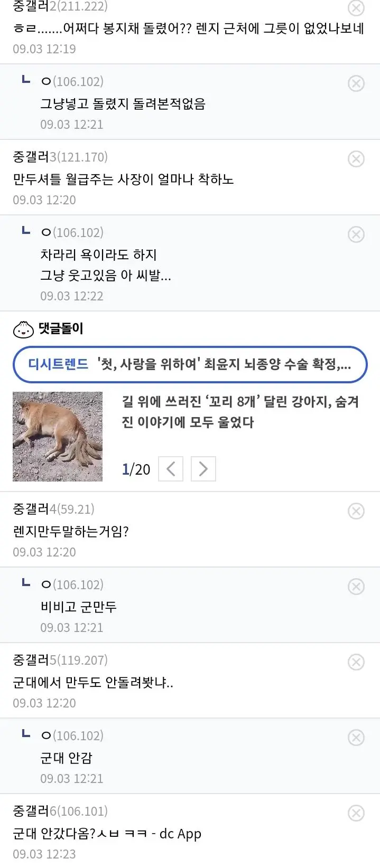Remove the reply '비비고 군만두'

coord(356,587)
